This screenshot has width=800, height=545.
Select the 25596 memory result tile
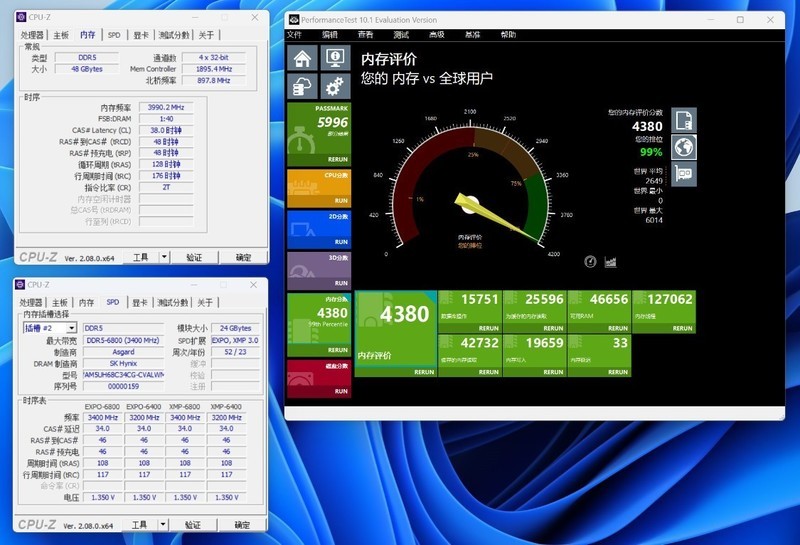(x=534, y=312)
